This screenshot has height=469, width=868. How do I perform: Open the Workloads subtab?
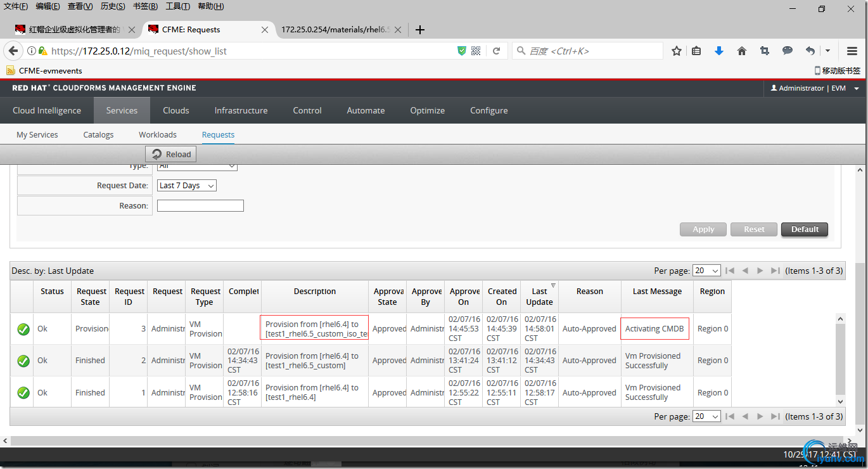pyautogui.click(x=158, y=134)
